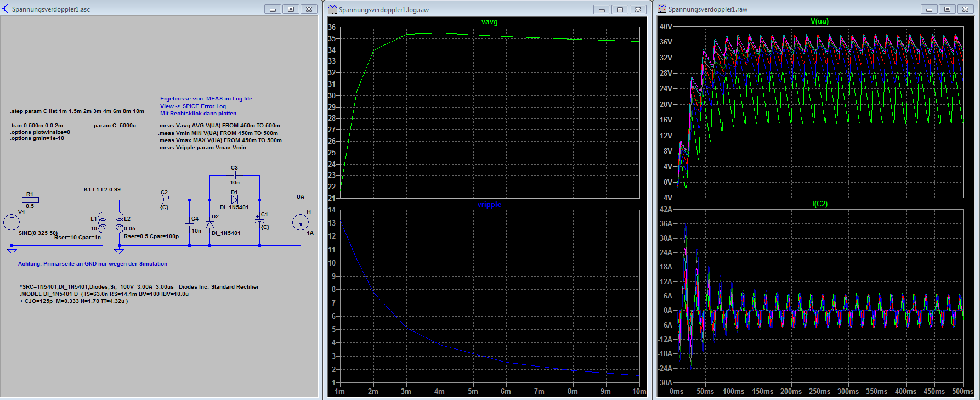Screen dimensions: 980x400
Task: Click 'Ergebnisse von .MEAS im Log-file' comment
Action: [206, 99]
